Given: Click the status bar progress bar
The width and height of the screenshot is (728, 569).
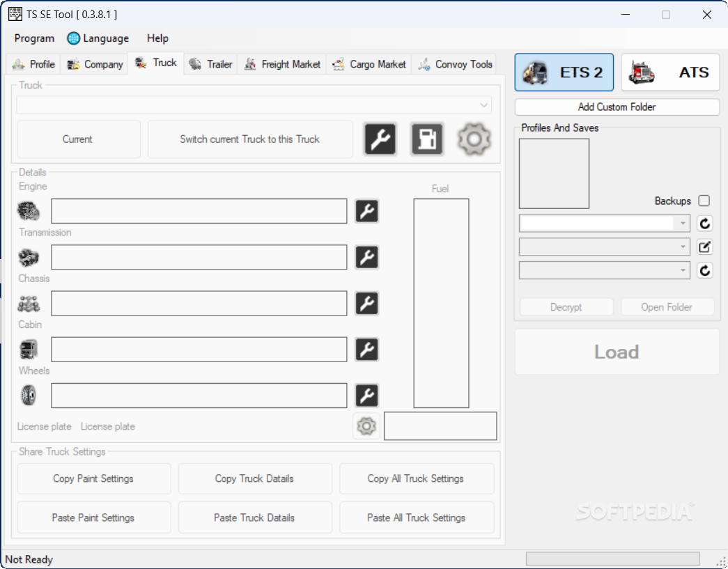Looking at the screenshot, I should (x=612, y=559).
